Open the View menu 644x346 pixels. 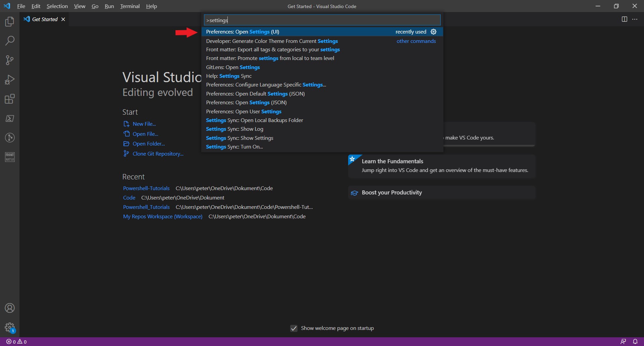pos(79,6)
